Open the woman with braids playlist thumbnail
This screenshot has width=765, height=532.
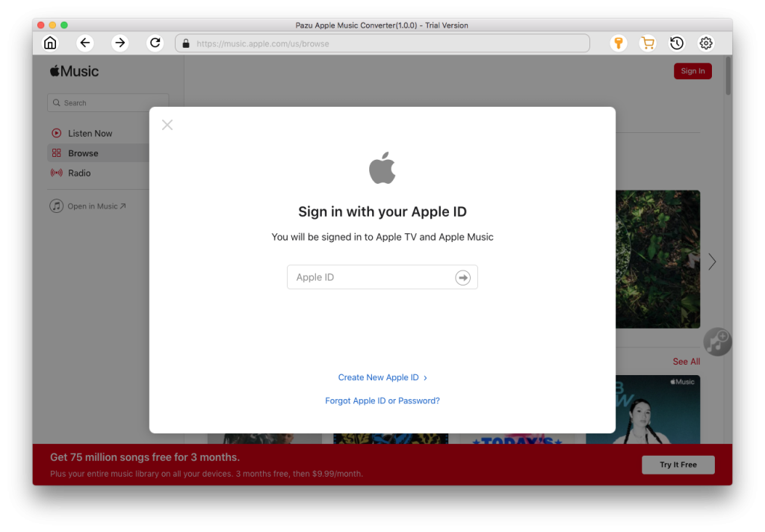(643, 409)
